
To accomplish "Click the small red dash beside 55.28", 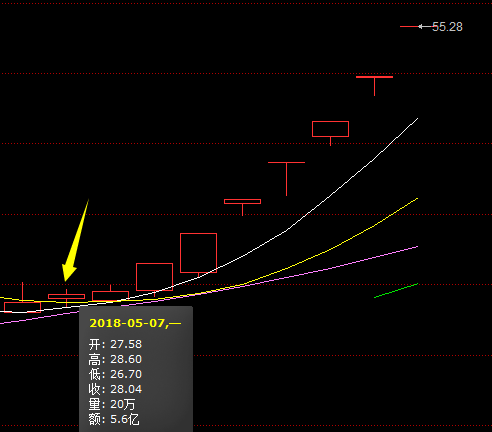I will coord(409,26).
